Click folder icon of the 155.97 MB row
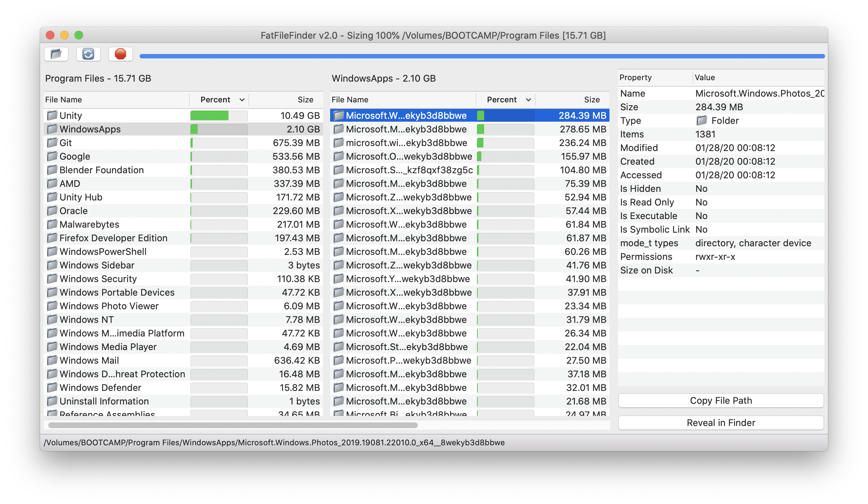This screenshot has height=504, width=868. point(339,156)
